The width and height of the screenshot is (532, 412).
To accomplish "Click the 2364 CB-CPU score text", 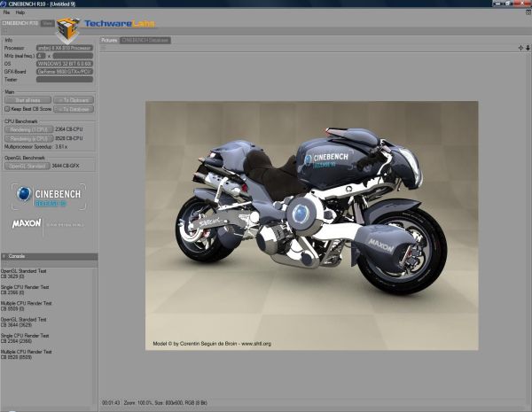I will point(69,129).
